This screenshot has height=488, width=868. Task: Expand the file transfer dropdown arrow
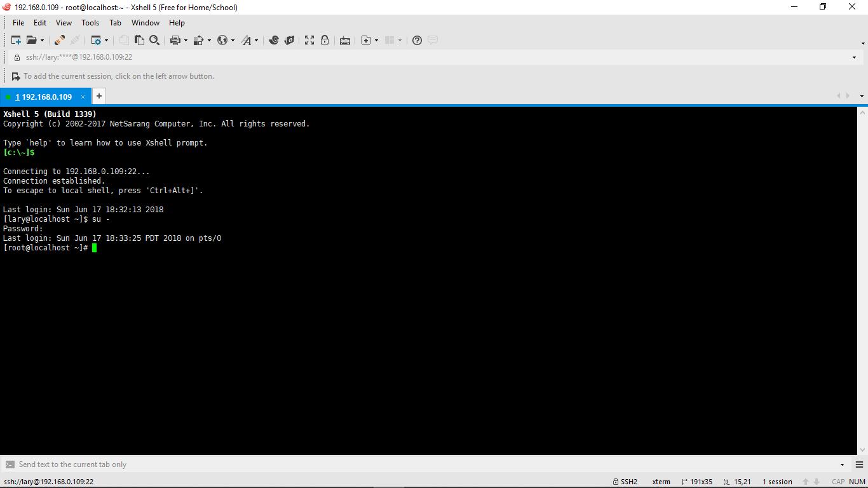click(208, 40)
